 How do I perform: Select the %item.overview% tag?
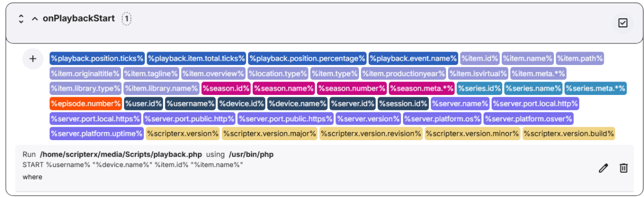(213, 73)
